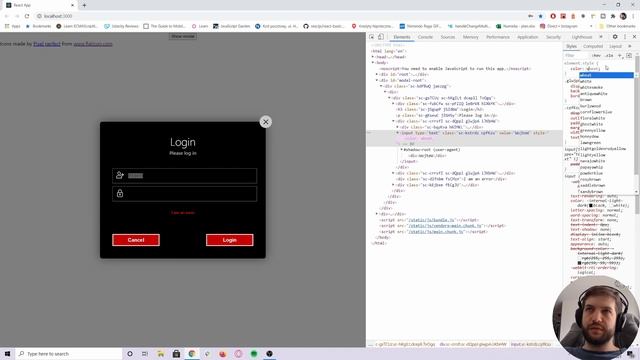Toggle the .cls class editor button

point(609,56)
